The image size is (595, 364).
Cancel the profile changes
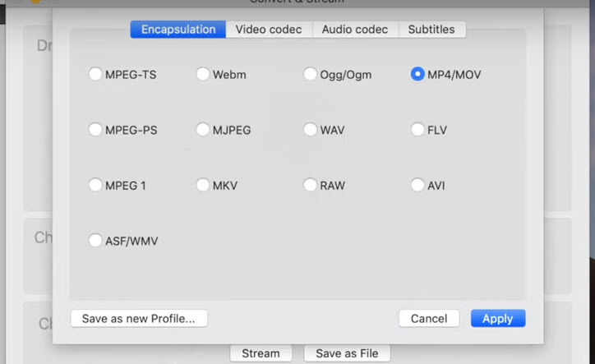tap(428, 318)
